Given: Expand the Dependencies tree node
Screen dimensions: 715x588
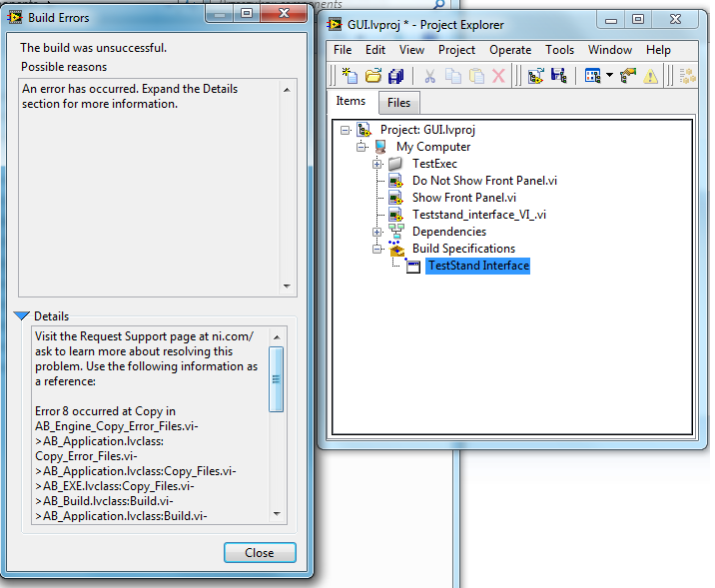Looking at the screenshot, I should point(377,232).
